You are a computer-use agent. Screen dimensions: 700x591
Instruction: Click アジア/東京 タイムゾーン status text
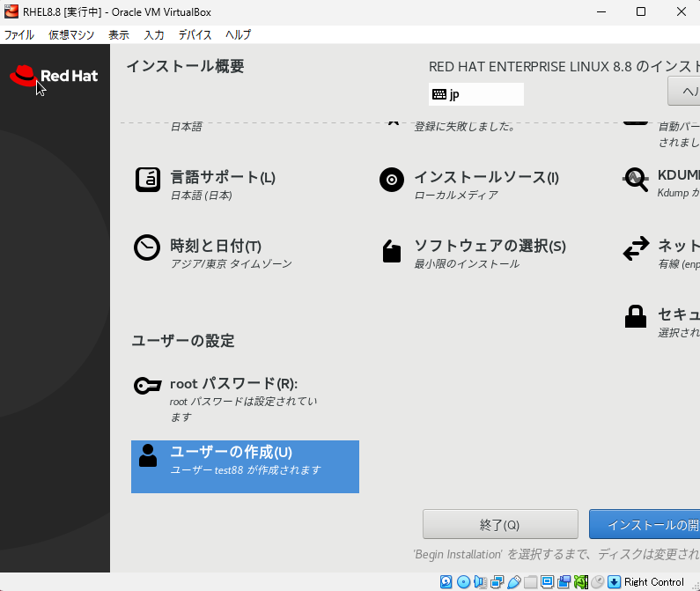(x=232, y=264)
